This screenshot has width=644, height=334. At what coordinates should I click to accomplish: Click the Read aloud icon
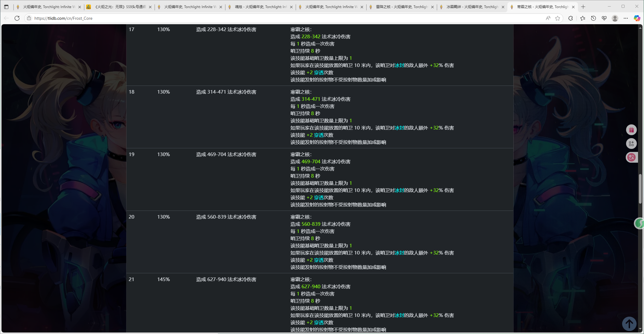point(548,18)
